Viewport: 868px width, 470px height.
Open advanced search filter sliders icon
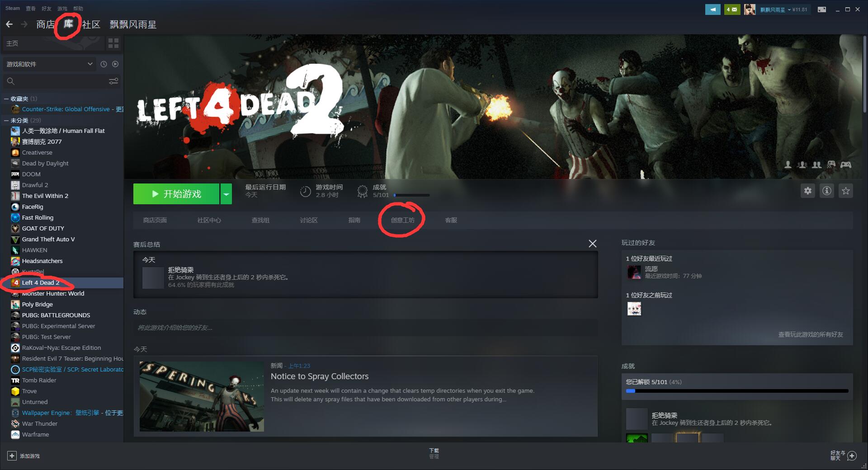(x=113, y=81)
